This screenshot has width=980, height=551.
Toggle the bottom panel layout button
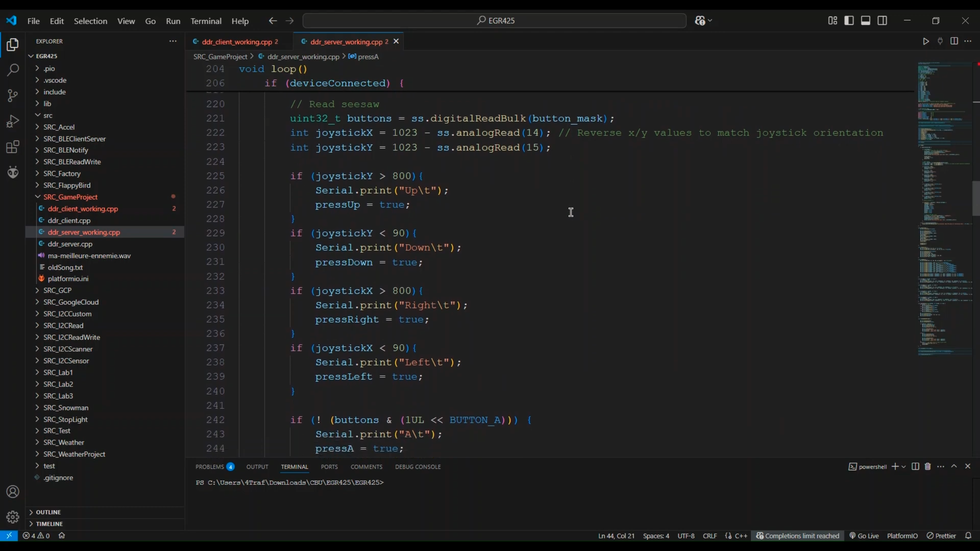(x=866, y=21)
